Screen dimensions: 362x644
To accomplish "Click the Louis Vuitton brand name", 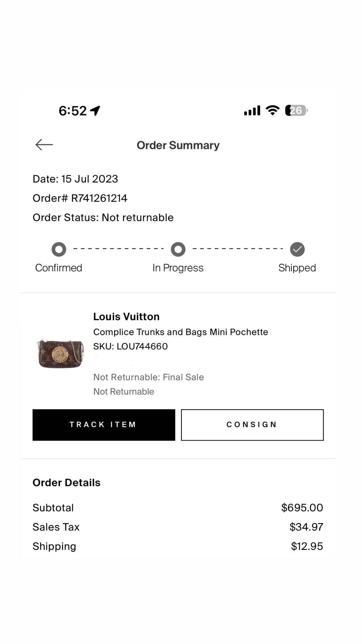I will [x=126, y=317].
